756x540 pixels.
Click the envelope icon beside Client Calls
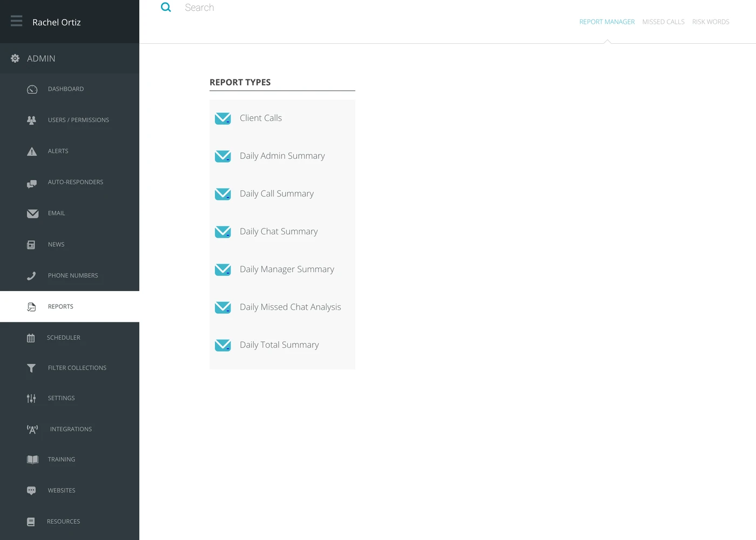pyautogui.click(x=222, y=118)
